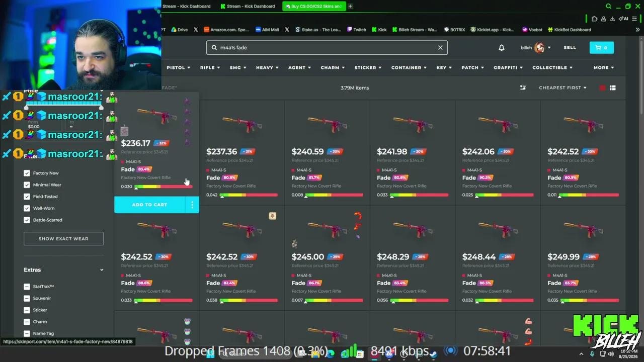The width and height of the screenshot is (644, 362).
Task: Switch to the list view icon
Action: pos(613,88)
